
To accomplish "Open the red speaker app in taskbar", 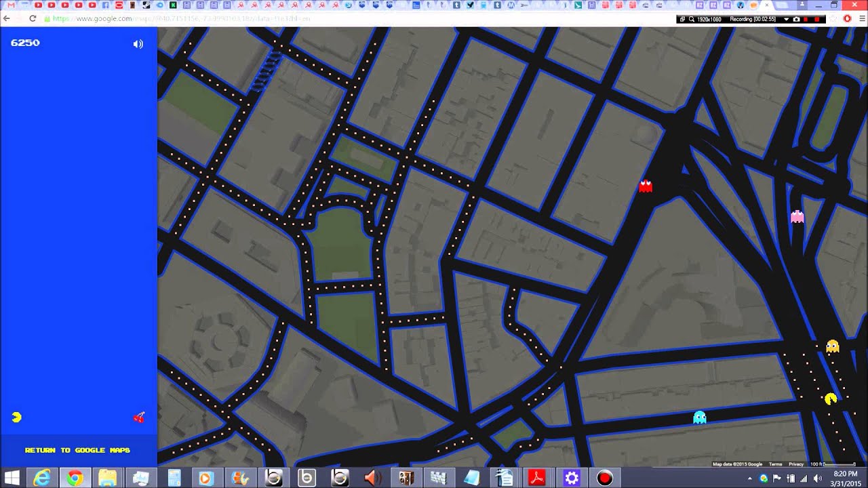I will (372, 478).
